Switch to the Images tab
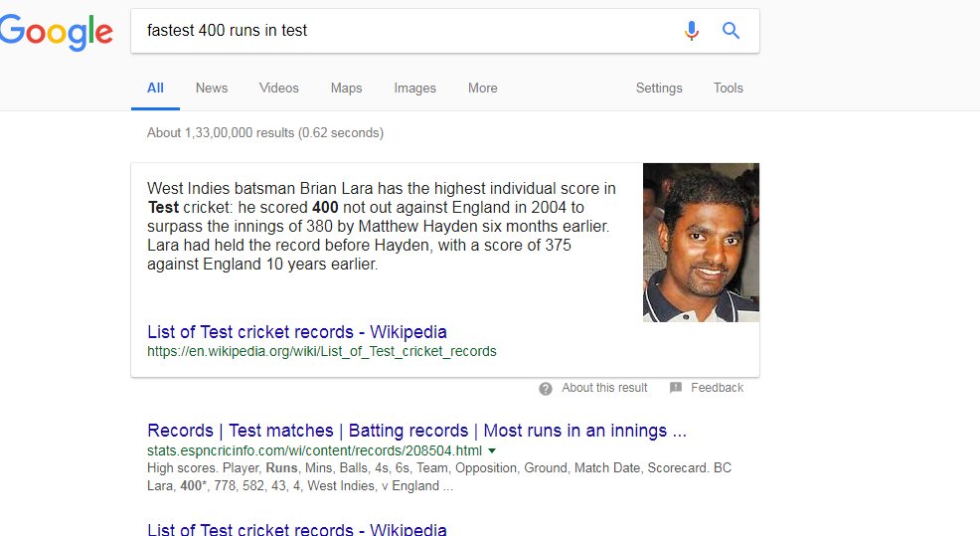This screenshot has height=536, width=980. click(415, 89)
